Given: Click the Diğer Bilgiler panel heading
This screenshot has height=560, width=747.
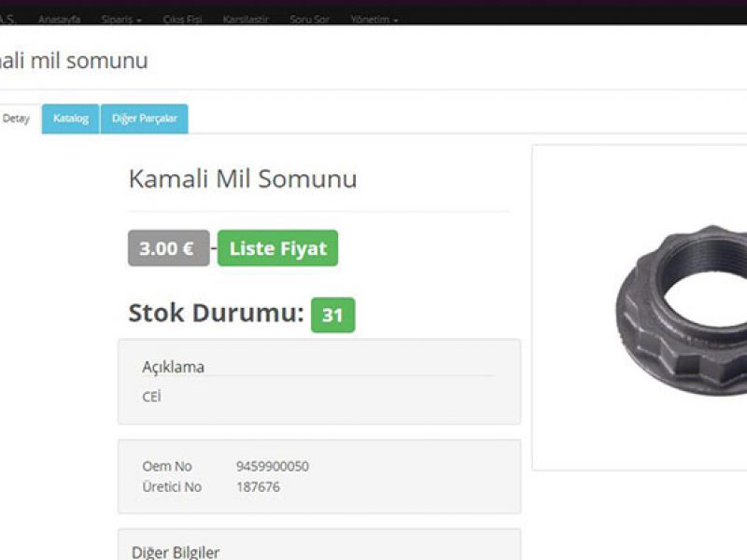Looking at the screenshot, I should (176, 553).
